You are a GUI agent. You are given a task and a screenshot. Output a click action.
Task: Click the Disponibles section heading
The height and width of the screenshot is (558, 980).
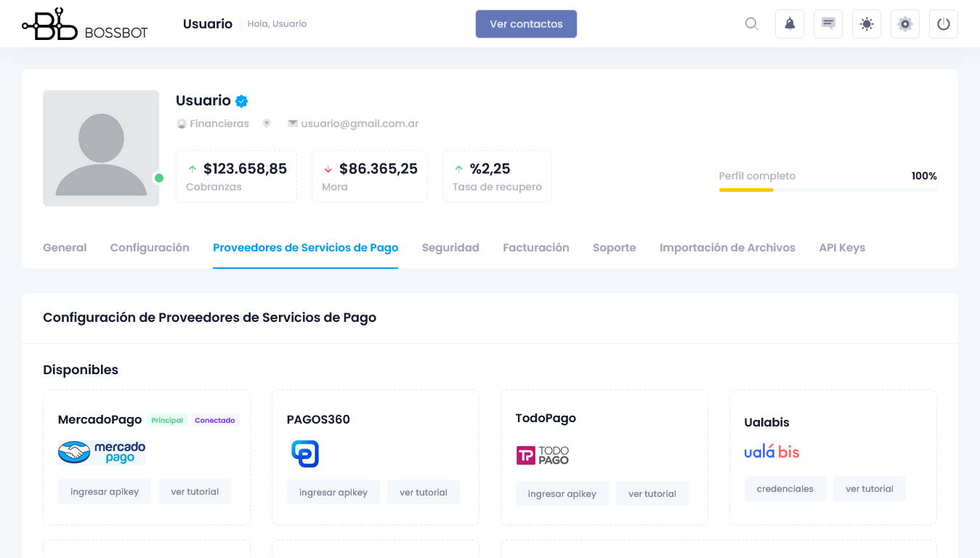[81, 370]
